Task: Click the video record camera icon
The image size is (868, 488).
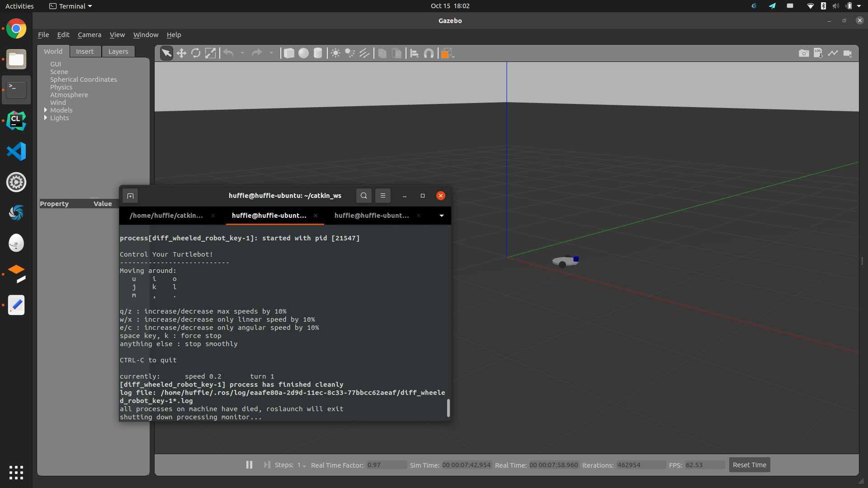Action: tap(848, 53)
